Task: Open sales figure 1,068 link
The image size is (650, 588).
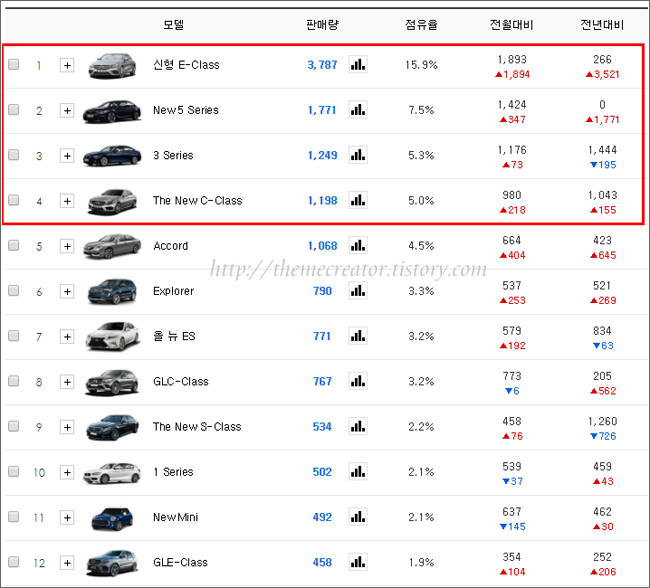Action: tap(322, 245)
